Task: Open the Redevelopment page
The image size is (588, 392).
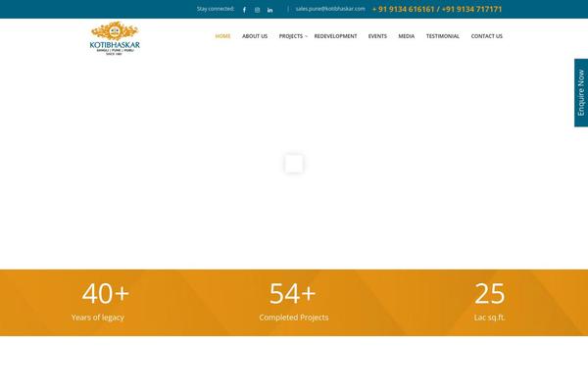Action: coord(335,36)
